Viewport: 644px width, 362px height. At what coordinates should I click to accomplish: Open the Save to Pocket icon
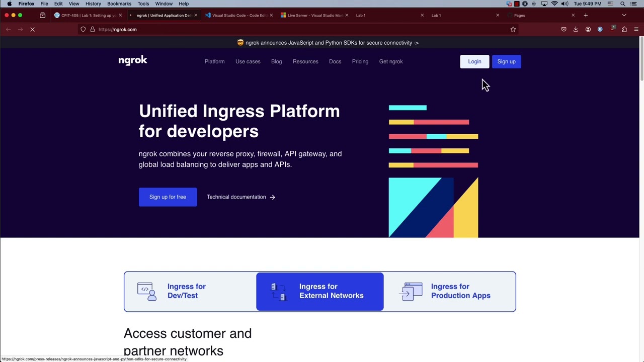click(x=563, y=30)
